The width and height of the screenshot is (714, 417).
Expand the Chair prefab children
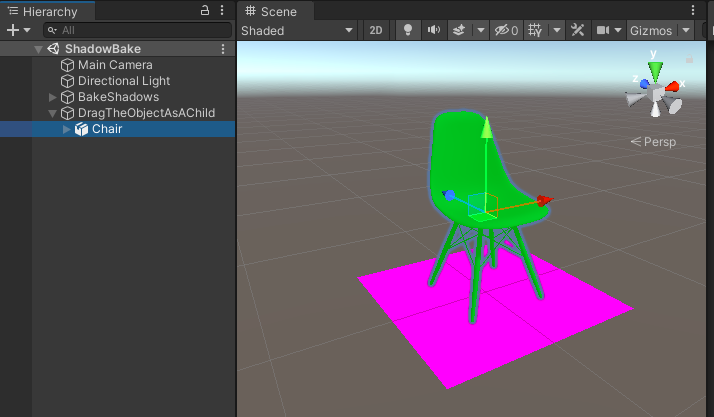[x=66, y=129]
